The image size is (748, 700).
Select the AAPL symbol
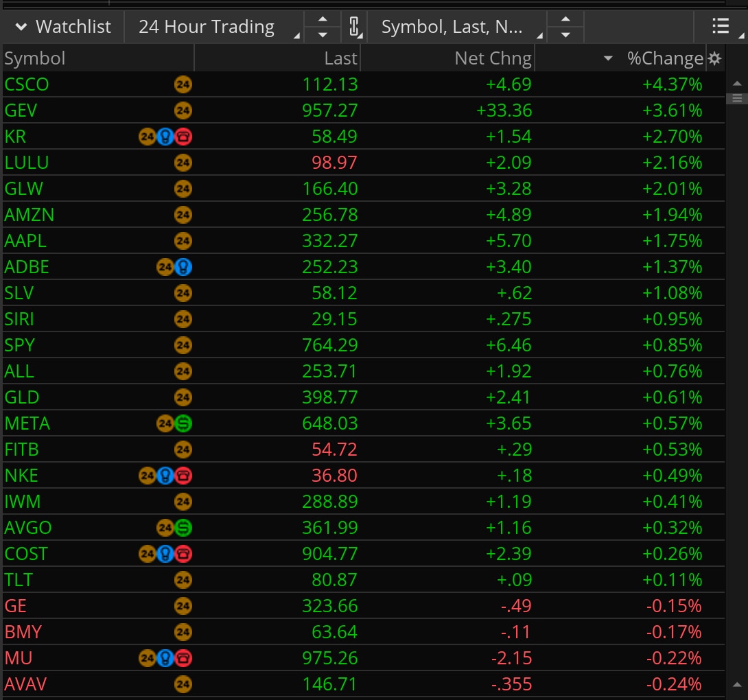[26, 241]
